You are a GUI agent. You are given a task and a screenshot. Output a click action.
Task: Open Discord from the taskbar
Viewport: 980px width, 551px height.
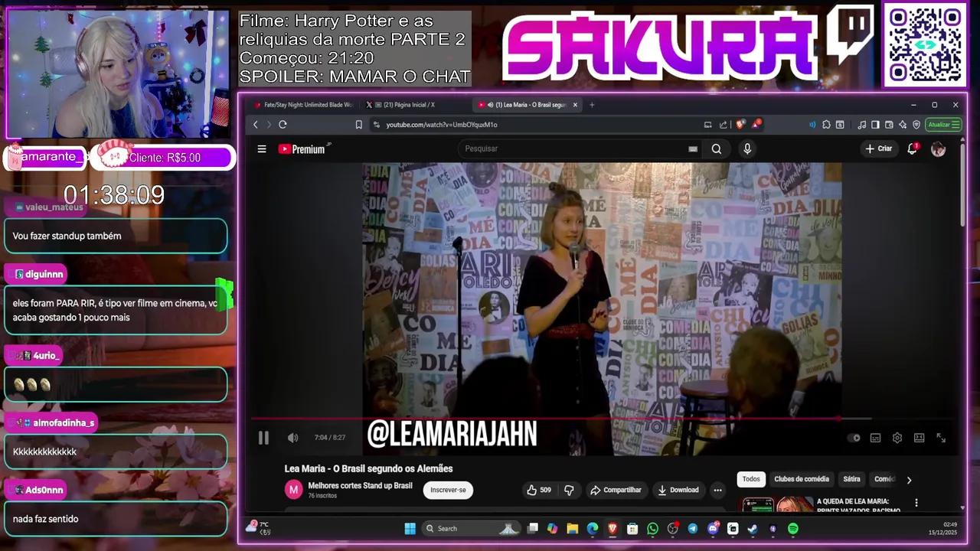tap(713, 528)
